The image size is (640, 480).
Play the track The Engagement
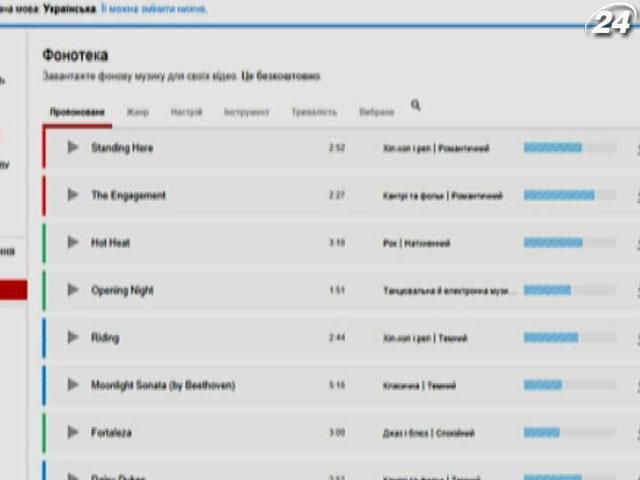pyautogui.click(x=73, y=195)
